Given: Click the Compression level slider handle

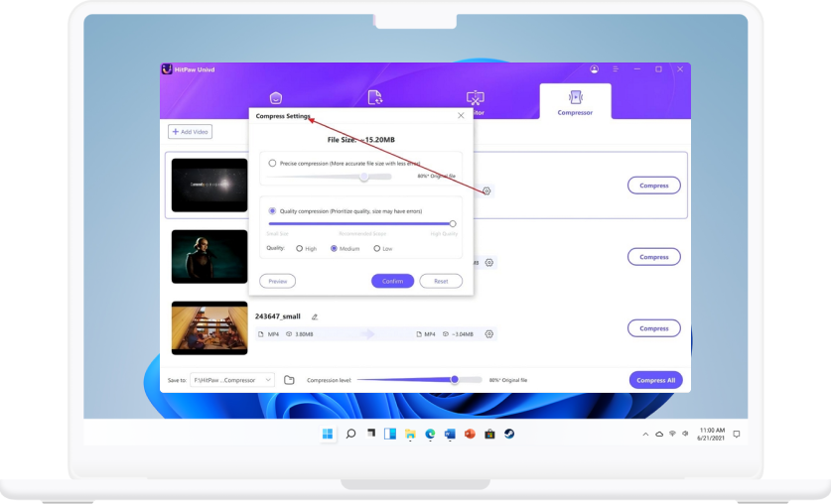Looking at the screenshot, I should coord(454,380).
